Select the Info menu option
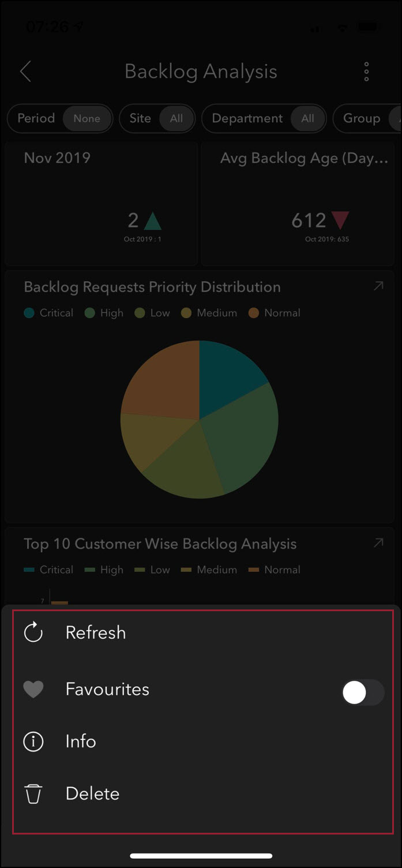Image resolution: width=402 pixels, height=868 pixels. [x=203, y=742]
